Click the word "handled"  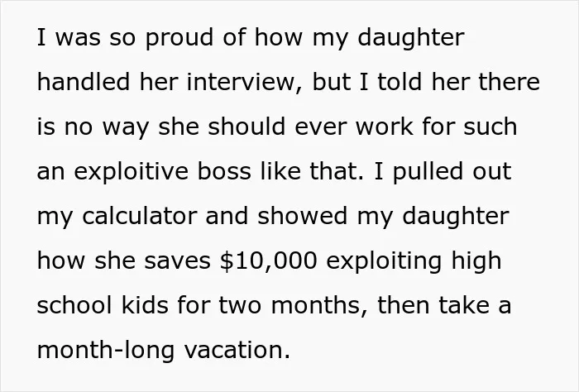[x=84, y=81]
